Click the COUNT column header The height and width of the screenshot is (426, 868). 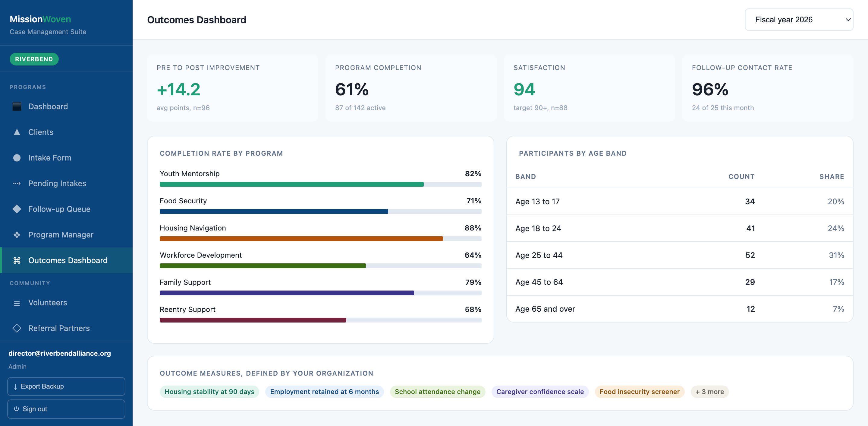741,177
